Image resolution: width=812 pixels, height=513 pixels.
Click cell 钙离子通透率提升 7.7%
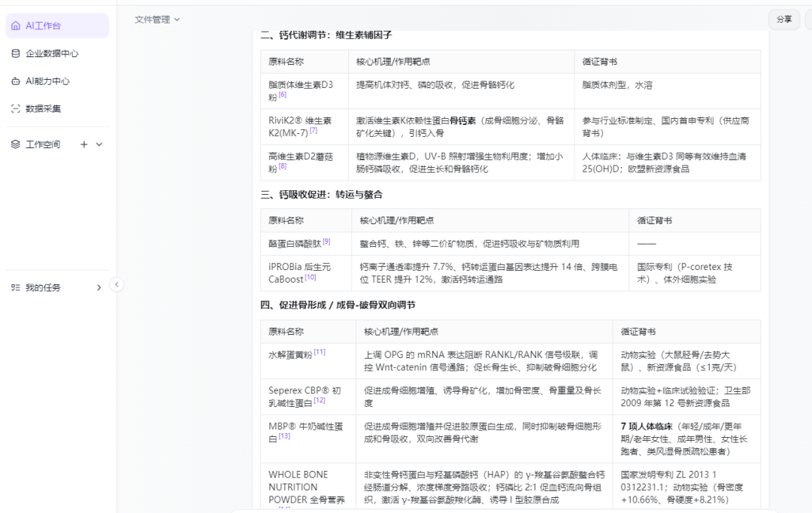point(490,273)
